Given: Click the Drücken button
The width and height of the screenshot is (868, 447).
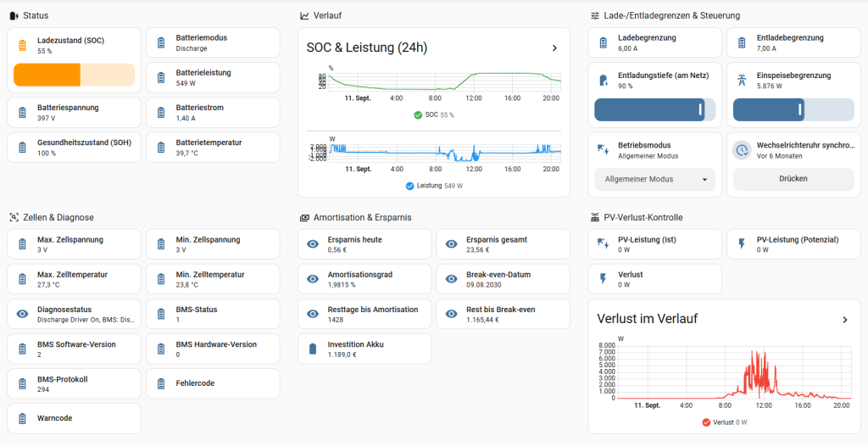Looking at the screenshot, I should point(793,179).
